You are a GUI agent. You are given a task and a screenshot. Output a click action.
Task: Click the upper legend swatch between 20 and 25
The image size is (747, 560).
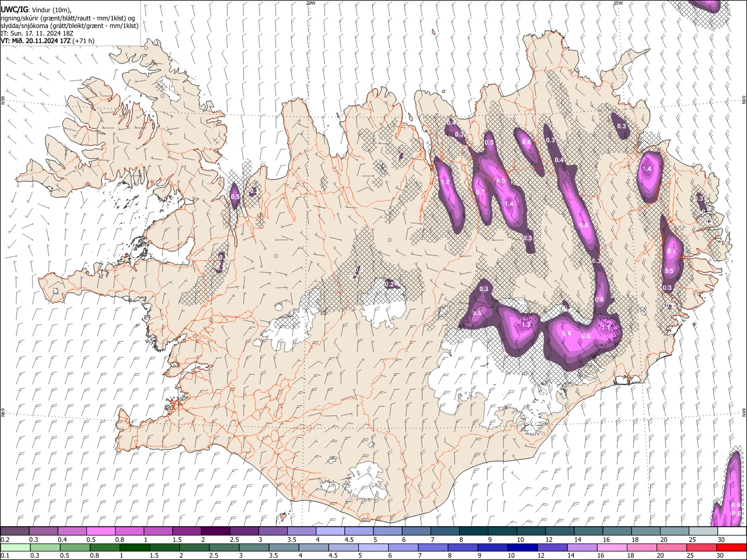point(675,531)
